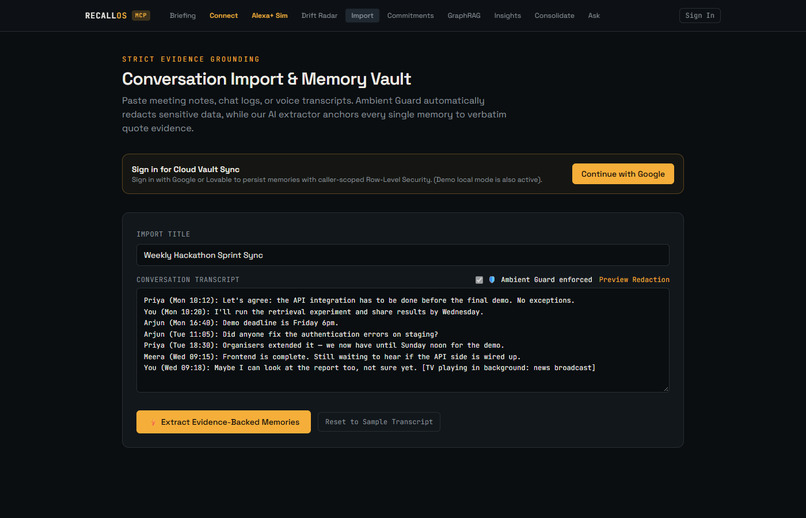
Task: Open the Preview Redaction link
Action: pos(634,280)
